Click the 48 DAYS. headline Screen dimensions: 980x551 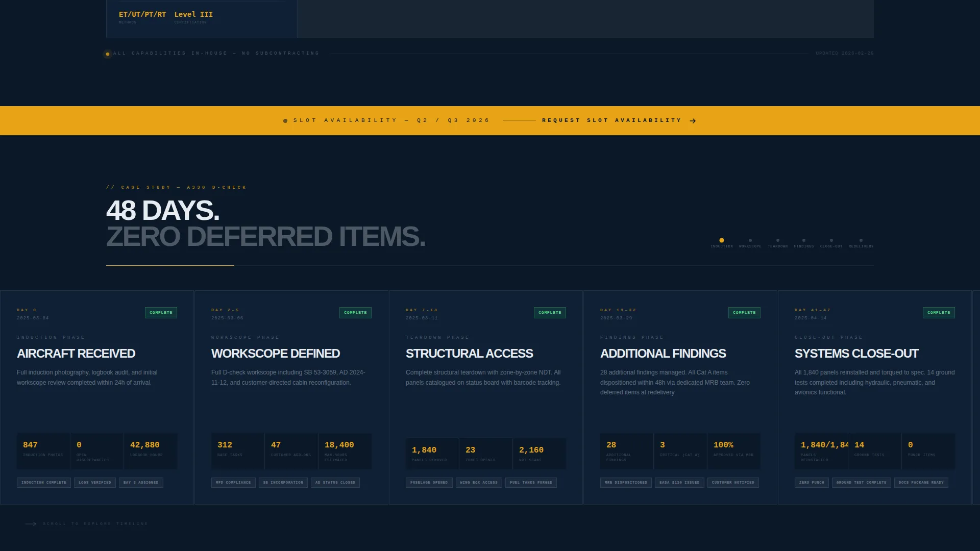(163, 210)
